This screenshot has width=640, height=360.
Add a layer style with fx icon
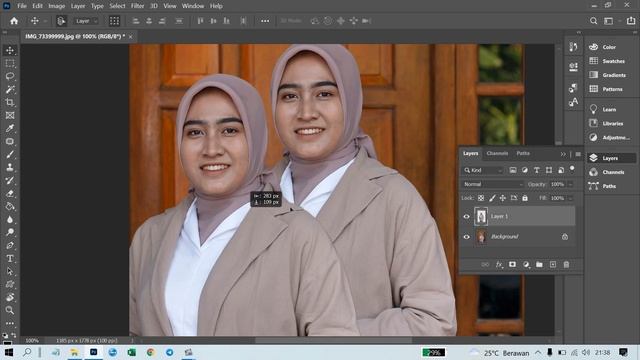[x=499, y=264]
